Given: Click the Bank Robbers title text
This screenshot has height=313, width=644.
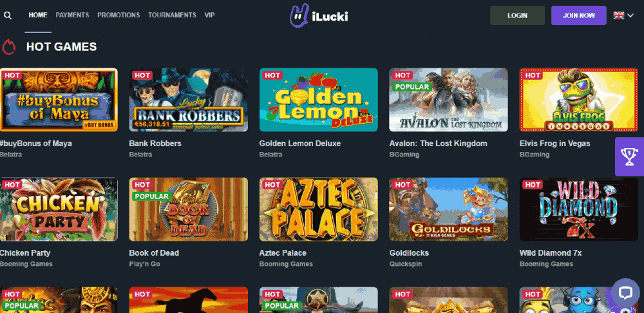Looking at the screenshot, I should (155, 144).
